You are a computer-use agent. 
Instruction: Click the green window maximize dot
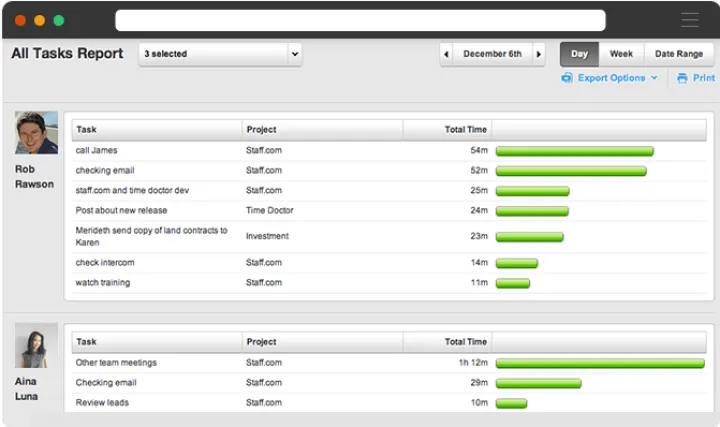(x=59, y=20)
